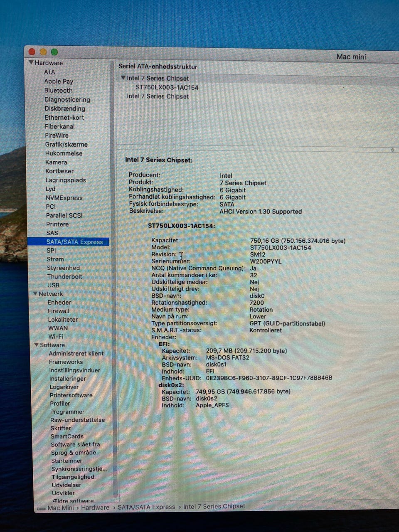The image size is (399, 532).
Task: Open Strøm in the sidebar
Action: (x=55, y=259)
